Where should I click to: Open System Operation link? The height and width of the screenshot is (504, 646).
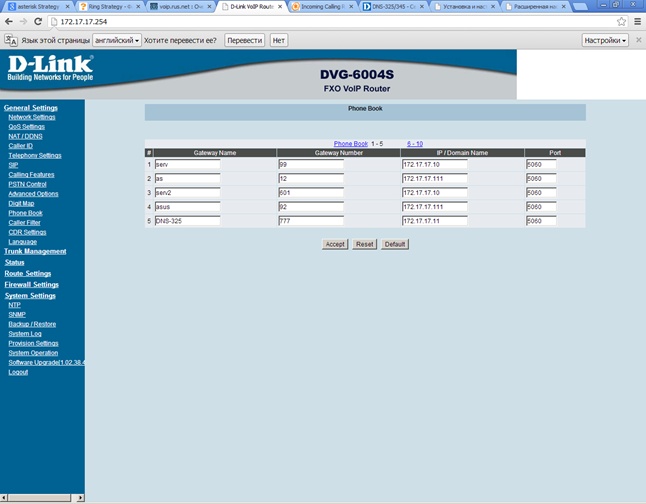coord(33,353)
